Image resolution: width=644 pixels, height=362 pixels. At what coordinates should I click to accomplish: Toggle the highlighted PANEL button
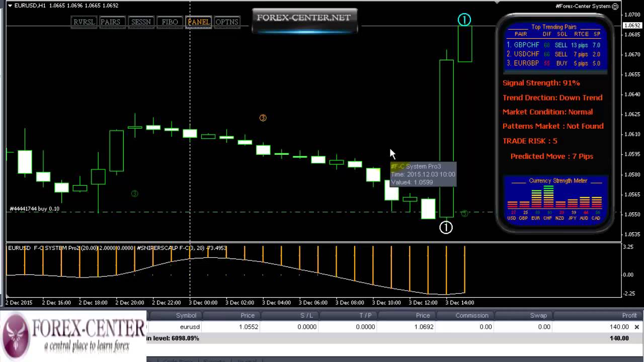pyautogui.click(x=198, y=22)
